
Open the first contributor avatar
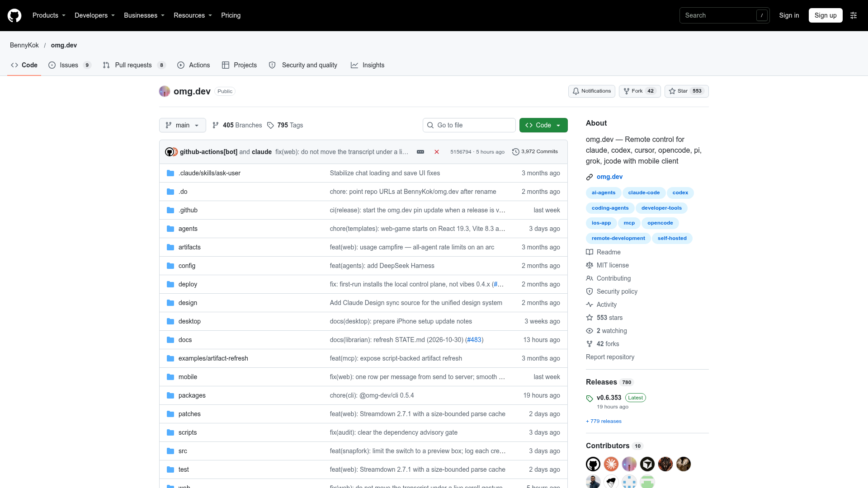pos(593,464)
